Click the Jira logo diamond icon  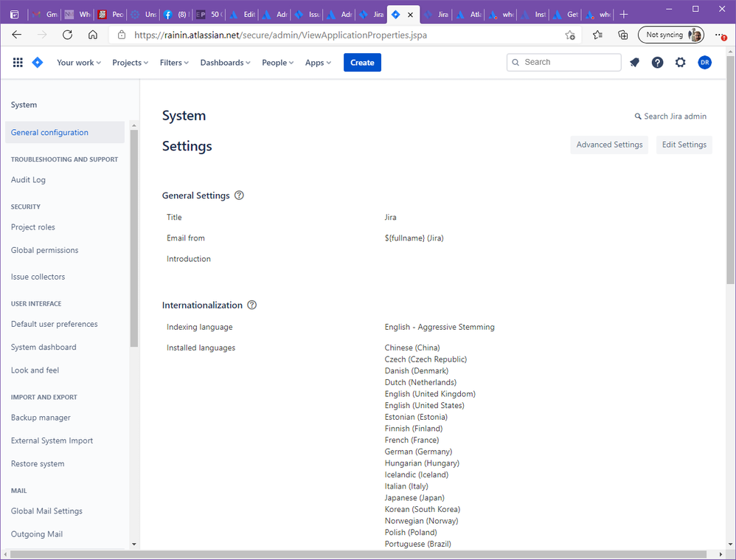[38, 63]
